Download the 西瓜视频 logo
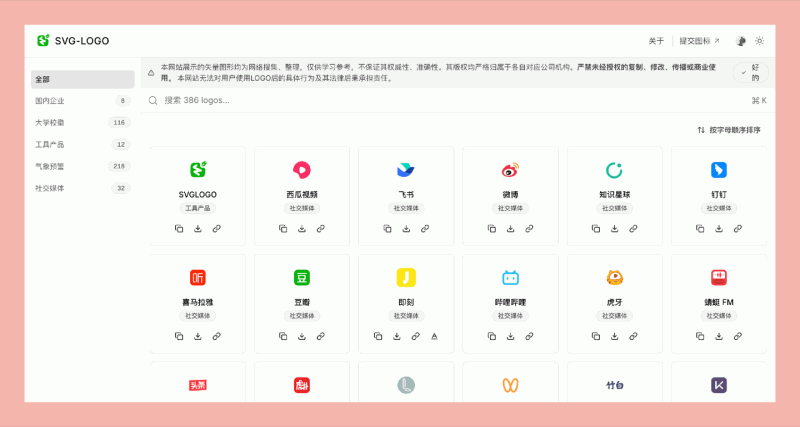Viewport: 800px width, 427px height. coord(302,229)
